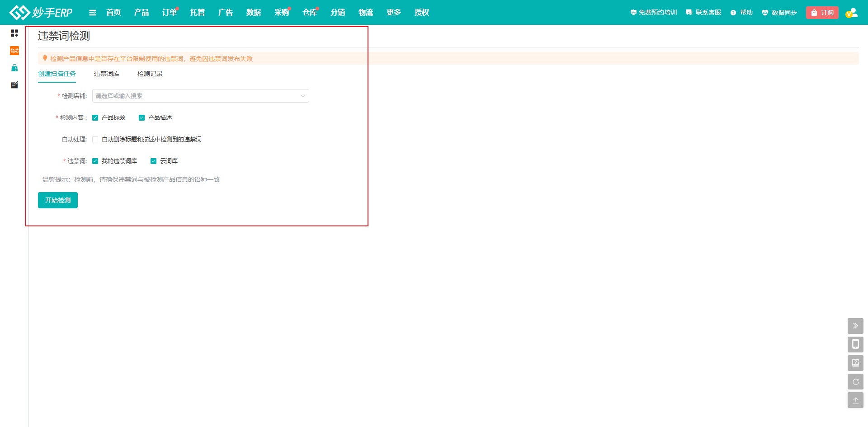Click the mobile phone floating icon
This screenshot has height=427, width=868.
(x=855, y=344)
